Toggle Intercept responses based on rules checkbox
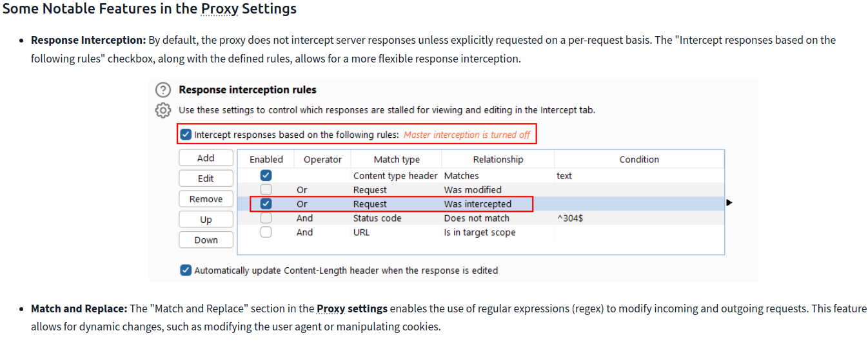Viewport: 868px width, 351px height. [186, 135]
